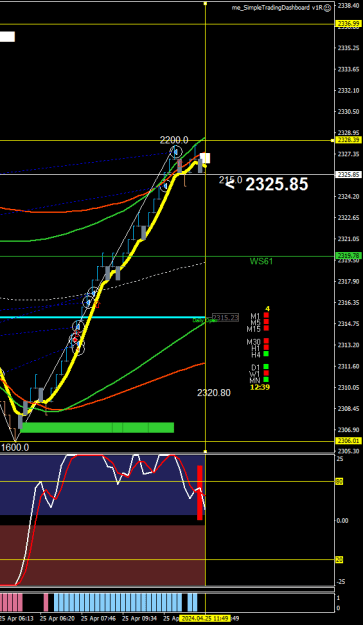
Task: Click the 2338.40 price scale value
Action: [349, 5]
